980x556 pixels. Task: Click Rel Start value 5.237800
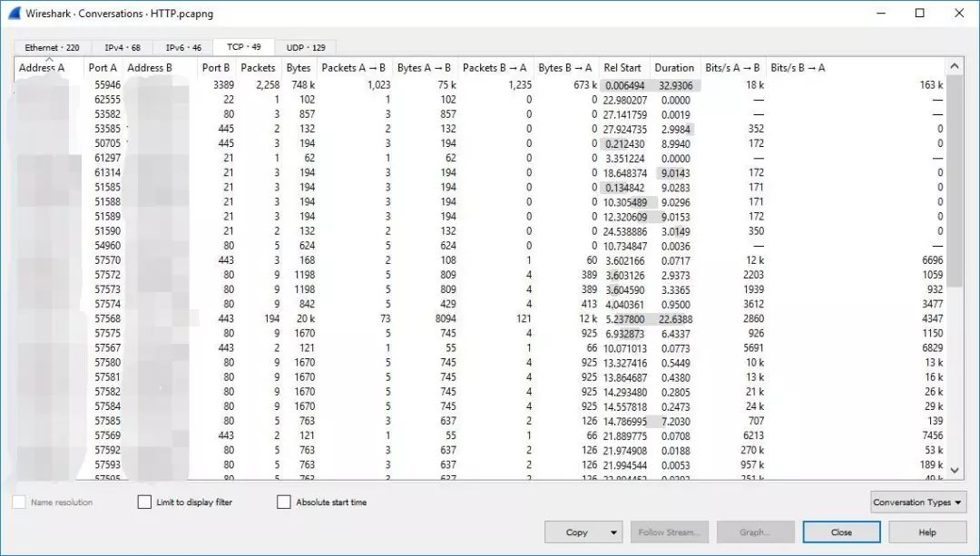624,319
